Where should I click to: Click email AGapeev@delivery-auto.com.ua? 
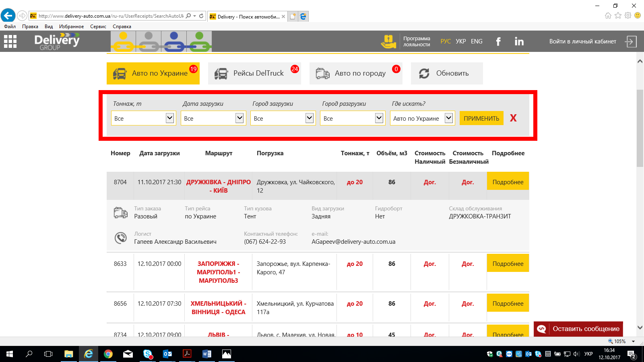353,242
